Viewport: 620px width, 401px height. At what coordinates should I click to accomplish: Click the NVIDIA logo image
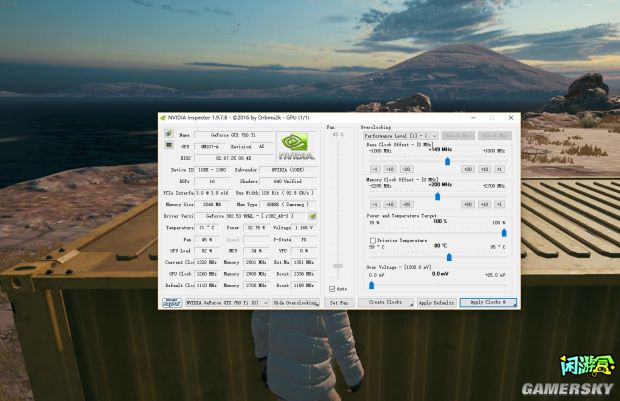tap(296, 146)
